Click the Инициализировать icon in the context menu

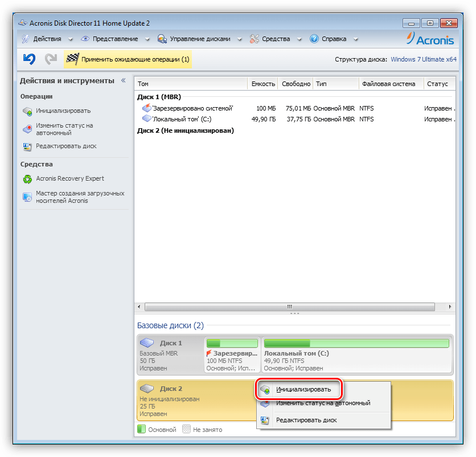[x=265, y=390]
